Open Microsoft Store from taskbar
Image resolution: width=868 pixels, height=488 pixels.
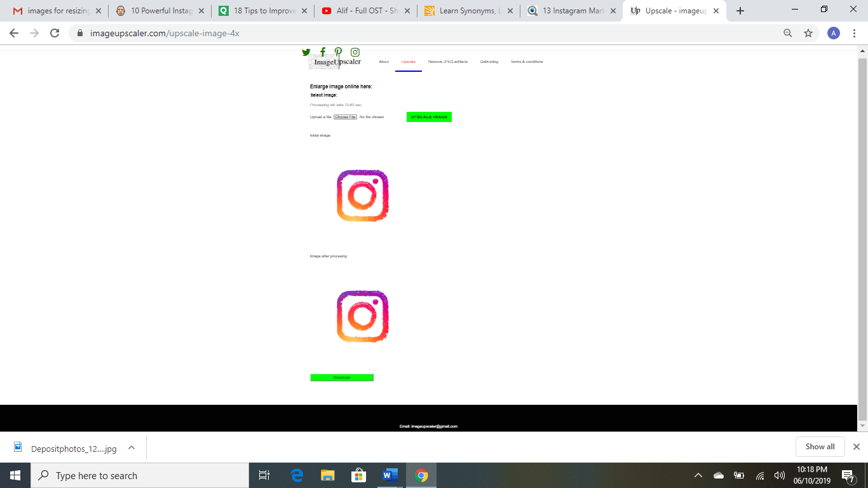point(359,475)
